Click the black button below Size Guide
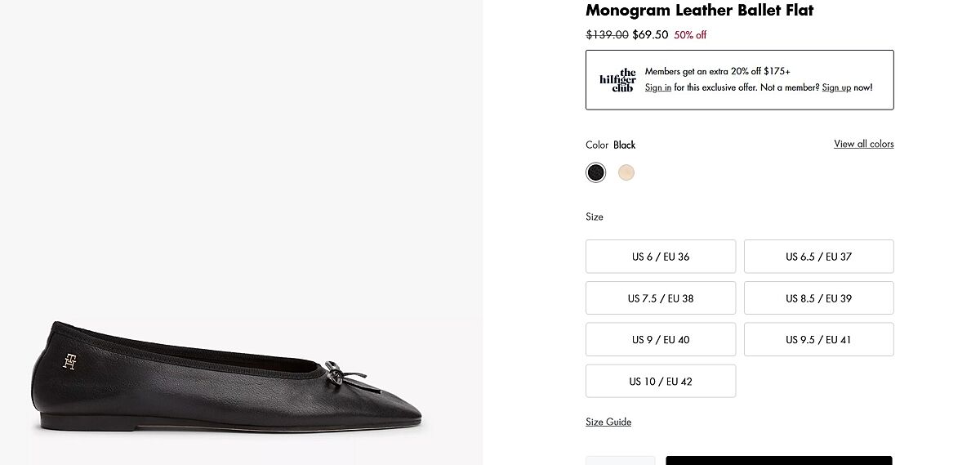980x465 pixels. click(x=778, y=460)
